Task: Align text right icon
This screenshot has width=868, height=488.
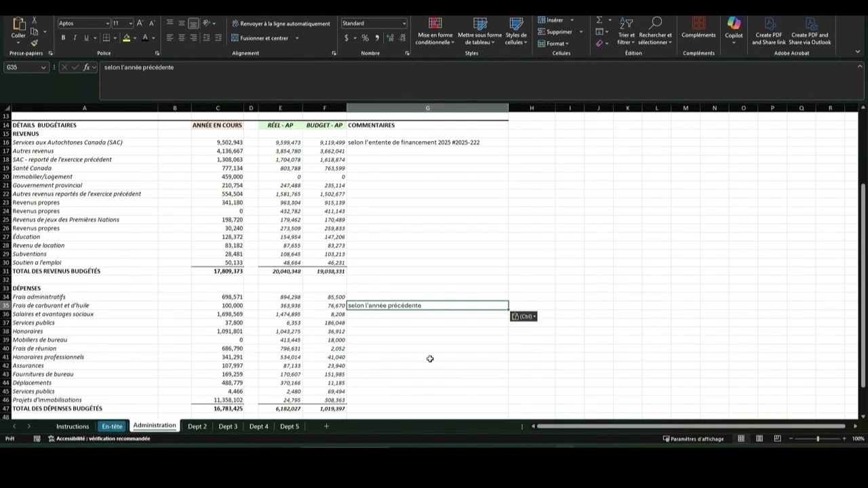Action: coord(193,38)
